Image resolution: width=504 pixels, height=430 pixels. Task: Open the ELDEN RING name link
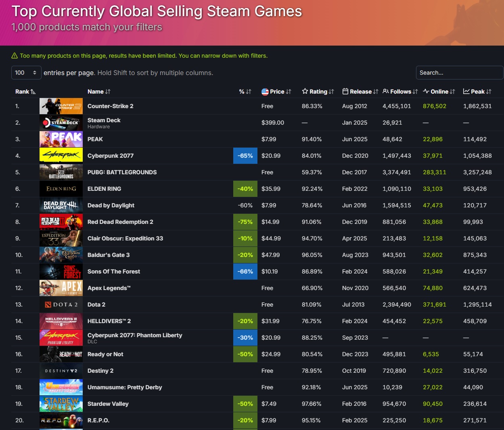click(x=104, y=189)
